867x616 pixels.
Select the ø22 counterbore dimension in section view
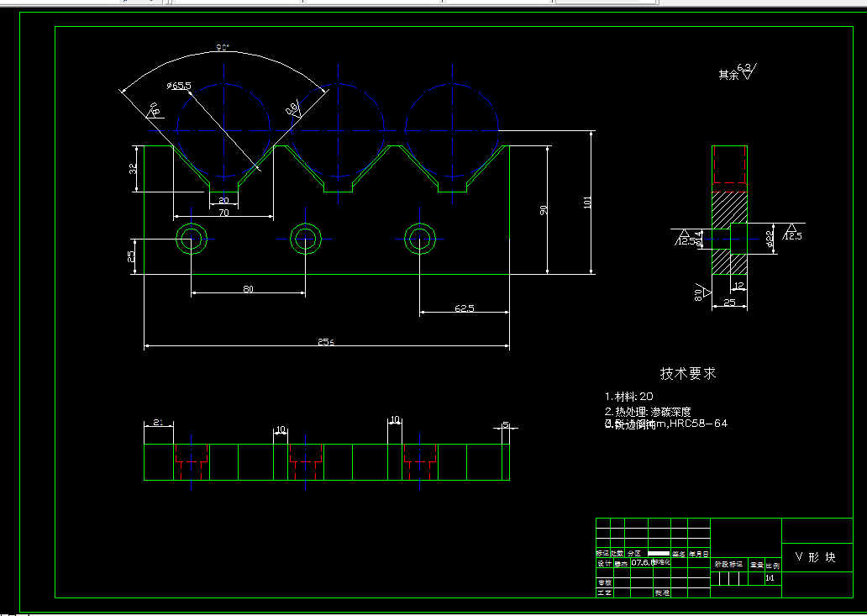click(770, 239)
